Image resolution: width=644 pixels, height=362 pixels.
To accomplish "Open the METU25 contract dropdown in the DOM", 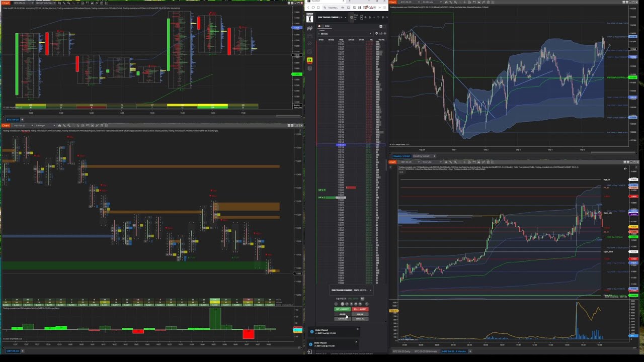I will (x=346, y=34).
